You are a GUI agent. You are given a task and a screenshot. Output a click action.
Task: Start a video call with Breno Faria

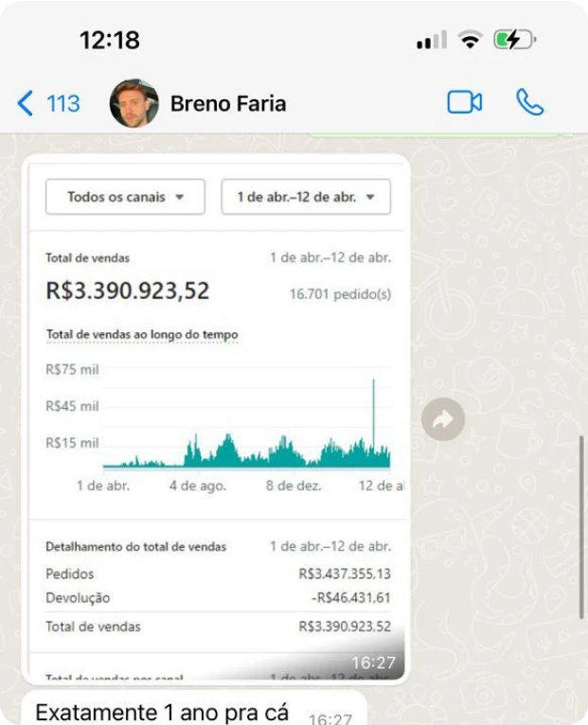464,102
